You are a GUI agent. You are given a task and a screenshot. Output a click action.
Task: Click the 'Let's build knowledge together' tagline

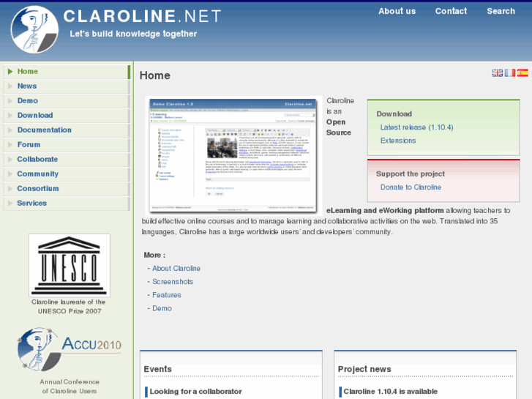[x=133, y=34]
